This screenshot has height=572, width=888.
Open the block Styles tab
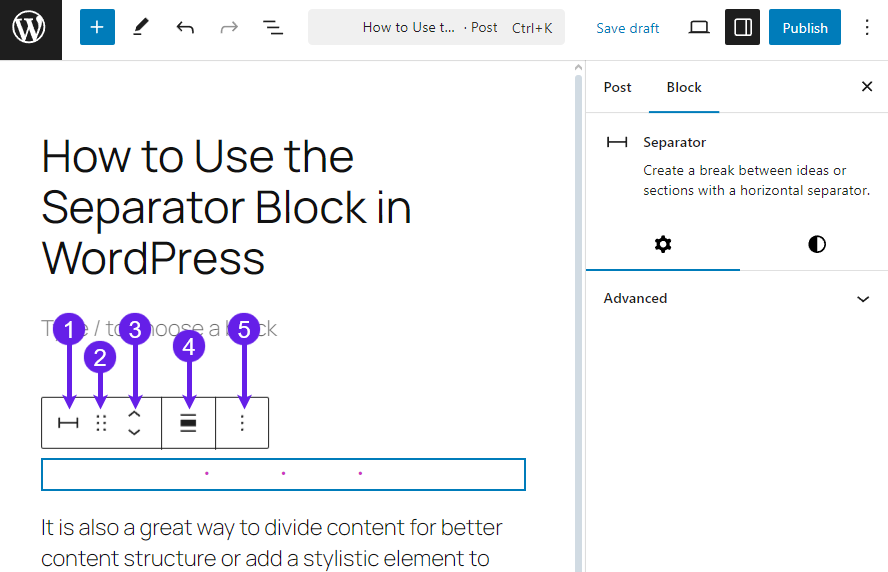coord(817,245)
